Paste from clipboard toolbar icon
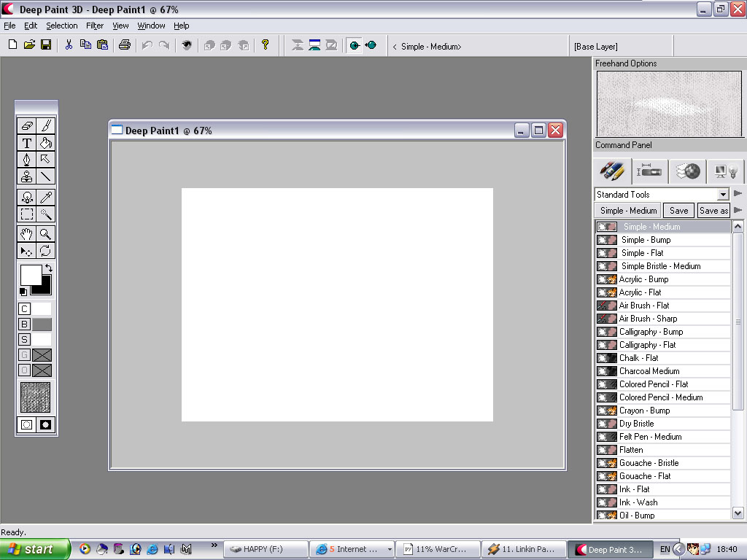 tap(102, 44)
